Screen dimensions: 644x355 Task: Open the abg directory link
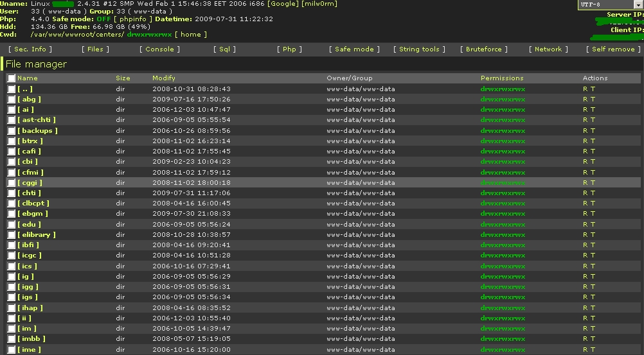[x=28, y=100]
